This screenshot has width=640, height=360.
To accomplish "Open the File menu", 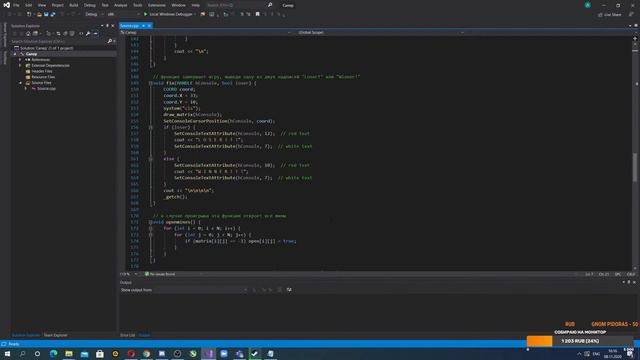I will (x=16, y=5).
